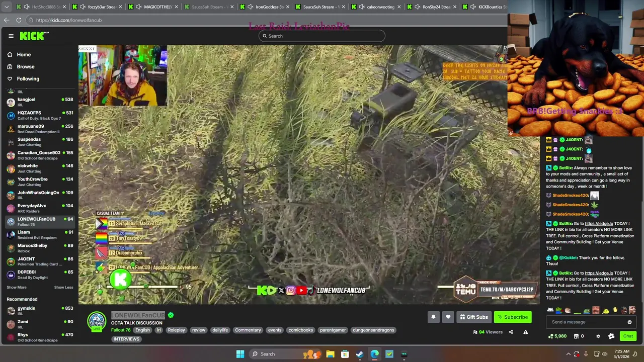The height and width of the screenshot is (362, 644).
Task: Open recommended channel gymskin
Action: tap(40, 311)
